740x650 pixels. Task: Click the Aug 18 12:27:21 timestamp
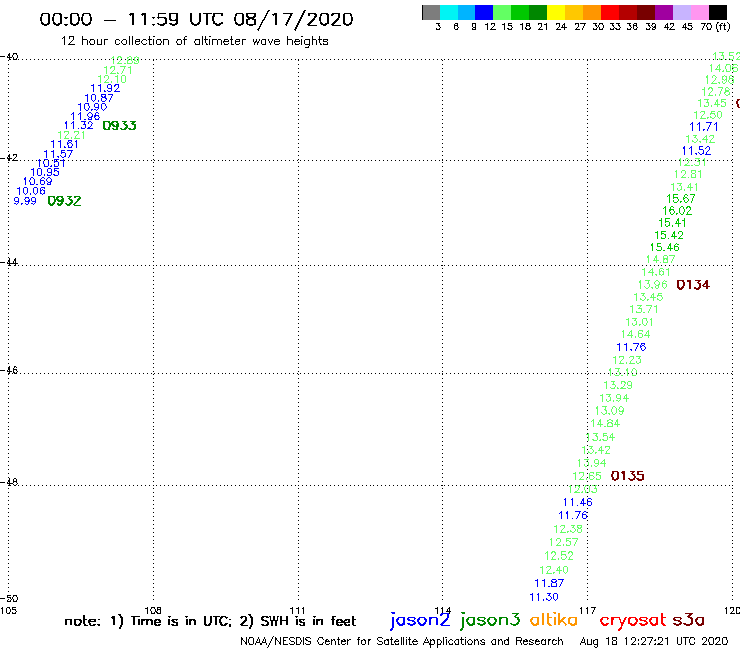(x=654, y=641)
